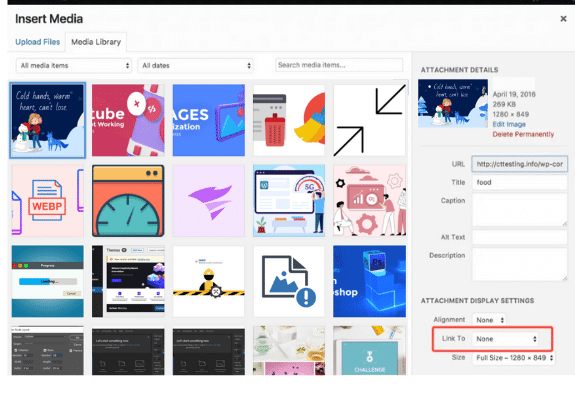Click the 'ATTACHMENT DETAILS' heading

459,70
